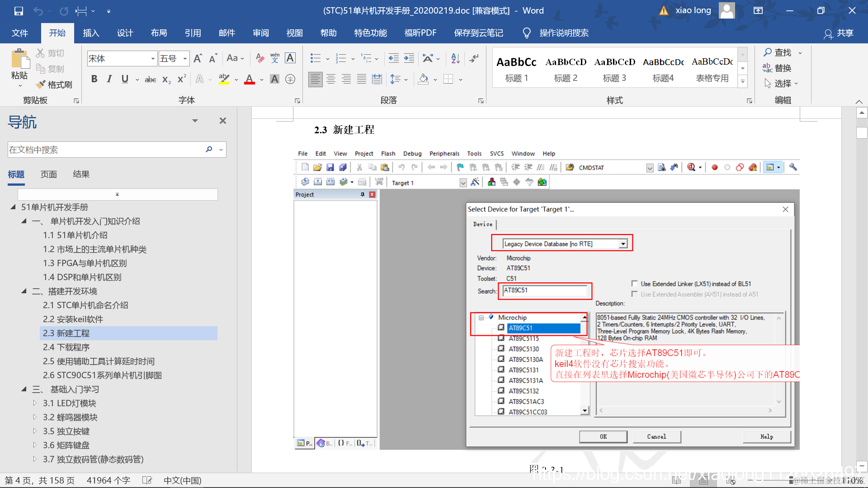
Task: Open the font color red swatch dropdown
Action: [261, 80]
